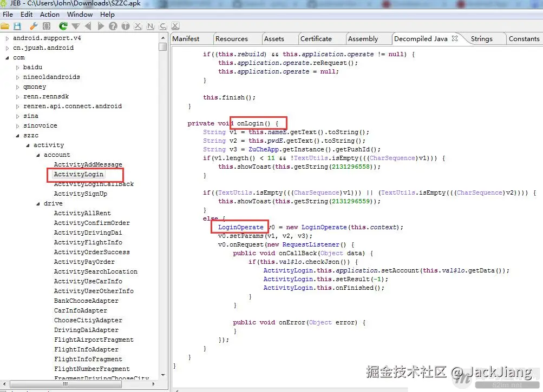Select ActivityLogin class in tree
This screenshot has height=392, width=543.
78,174
